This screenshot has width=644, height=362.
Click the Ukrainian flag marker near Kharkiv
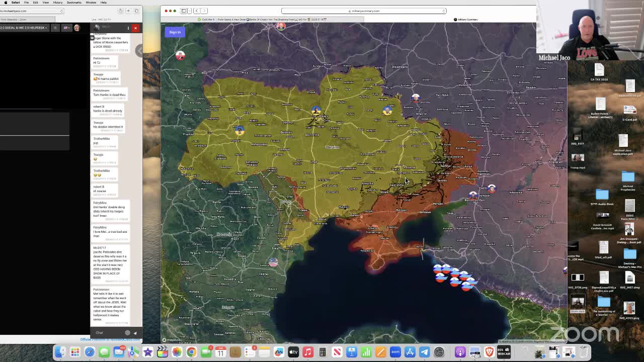(x=387, y=111)
